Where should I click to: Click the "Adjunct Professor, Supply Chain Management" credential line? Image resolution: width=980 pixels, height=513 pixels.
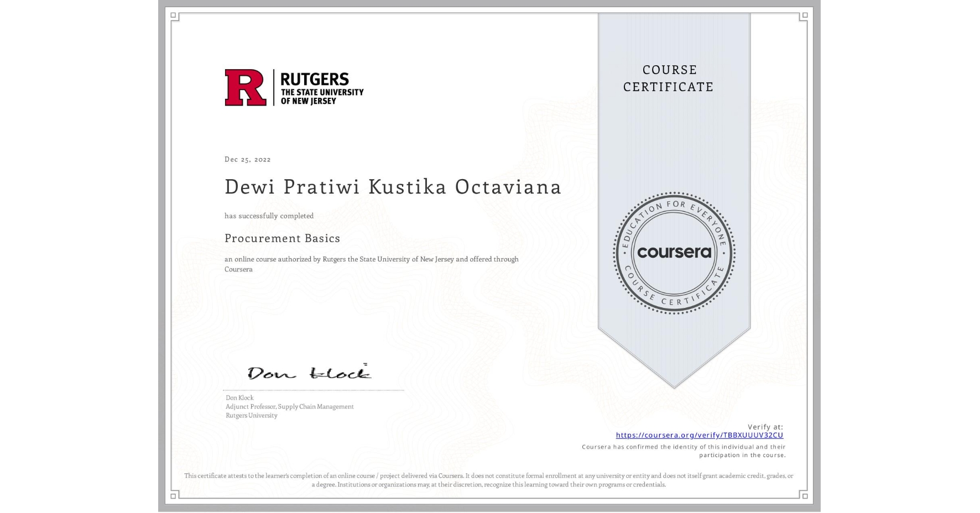tap(289, 406)
